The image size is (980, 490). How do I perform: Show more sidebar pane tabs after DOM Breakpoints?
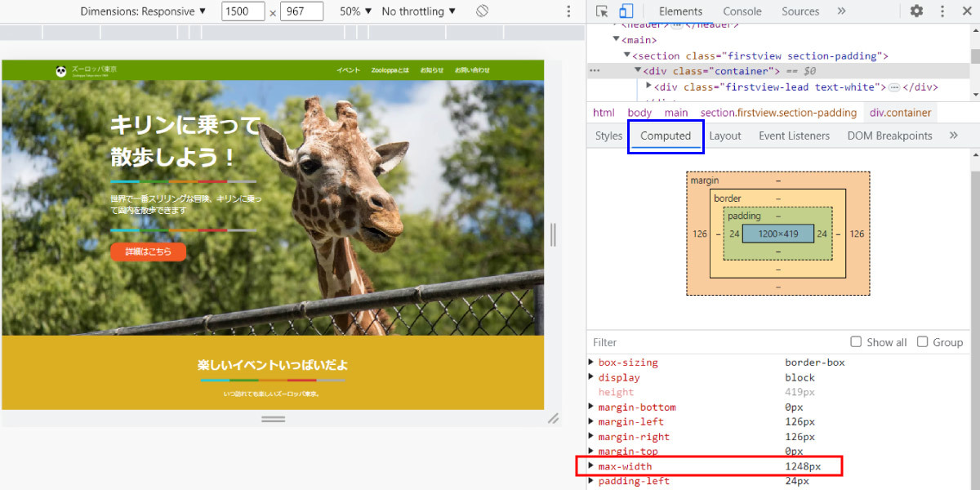953,136
